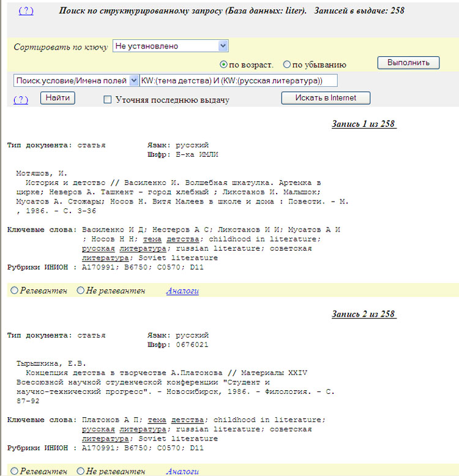Open 'Аналоги' link for record 1
The image size is (459, 476).
click(x=182, y=290)
